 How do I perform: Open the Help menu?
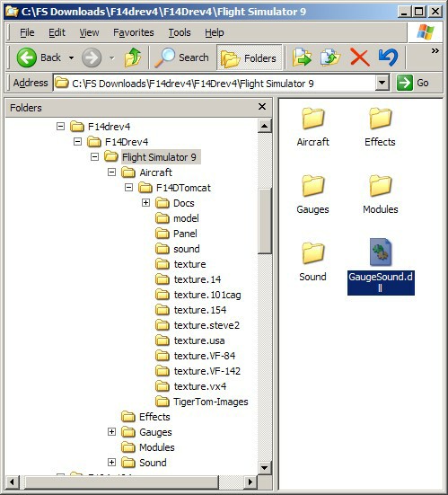point(215,32)
